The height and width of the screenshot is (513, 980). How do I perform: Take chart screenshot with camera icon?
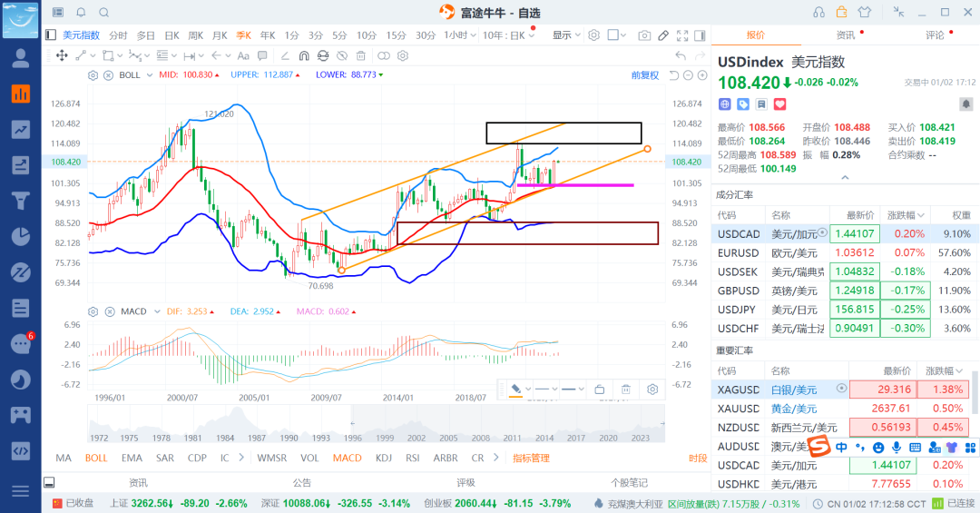click(x=644, y=35)
